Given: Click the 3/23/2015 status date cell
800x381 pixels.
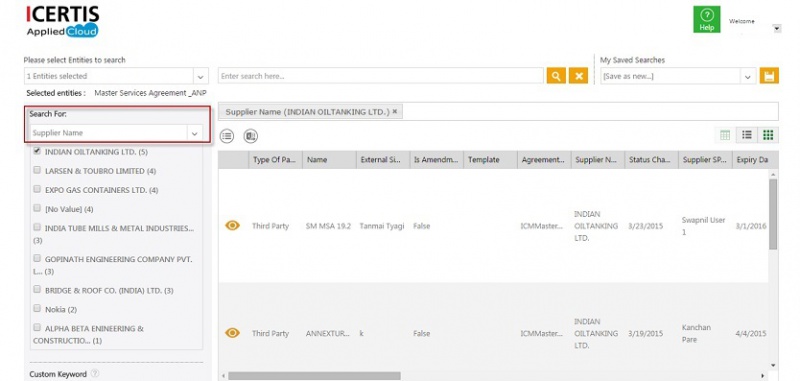Looking at the screenshot, I should 646,226.
